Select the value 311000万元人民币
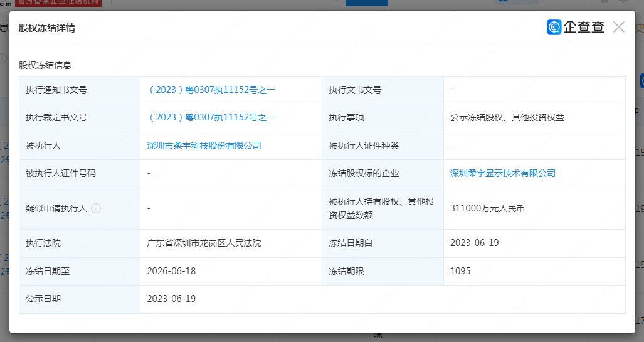Viewport: 644px width, 342px height. pyautogui.click(x=487, y=208)
